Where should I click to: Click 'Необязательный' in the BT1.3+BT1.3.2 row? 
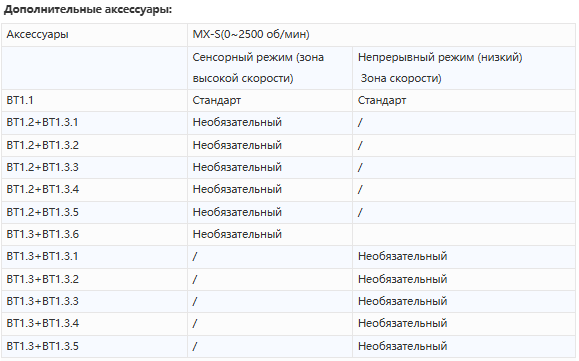point(402,279)
